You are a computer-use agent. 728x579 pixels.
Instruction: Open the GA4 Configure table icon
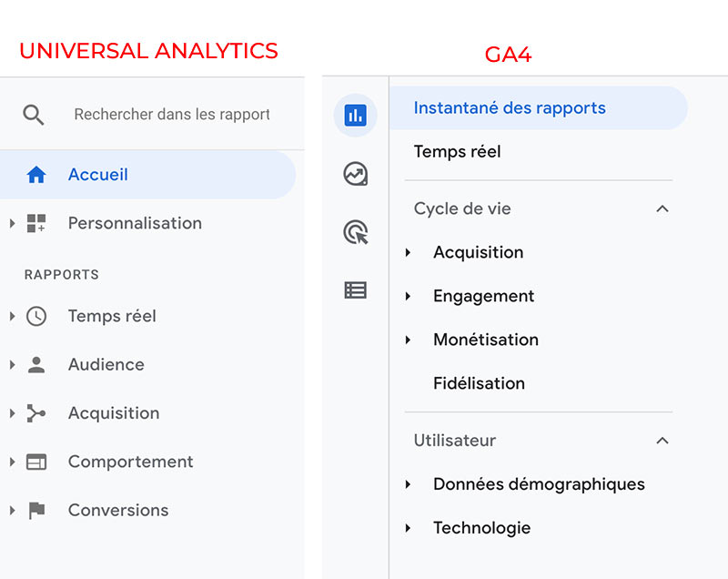[x=355, y=290]
